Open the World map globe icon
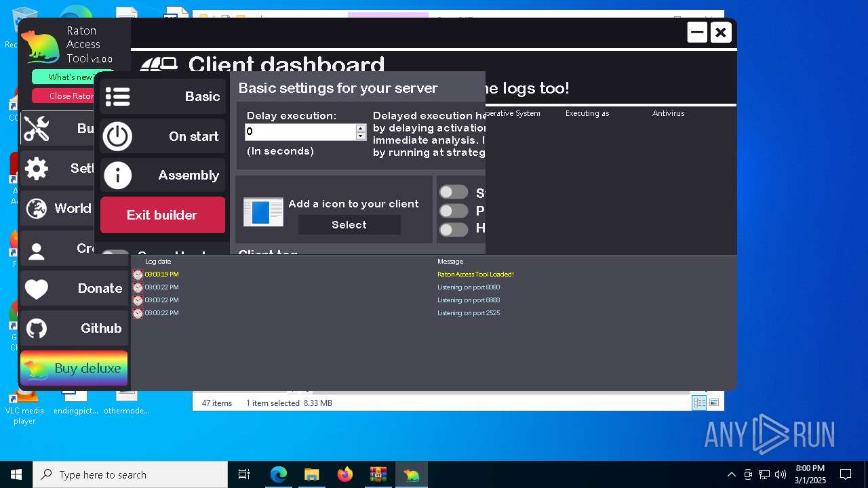The height and width of the screenshot is (488, 868). click(37, 208)
